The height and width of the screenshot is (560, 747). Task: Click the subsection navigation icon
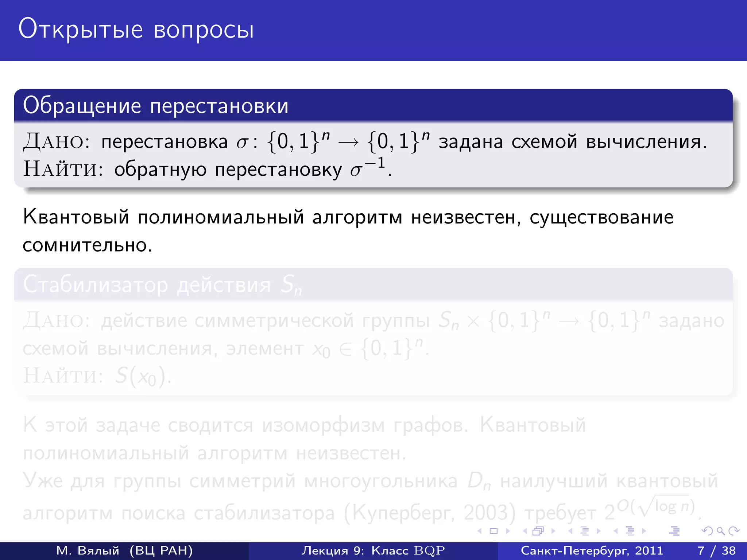click(585, 531)
